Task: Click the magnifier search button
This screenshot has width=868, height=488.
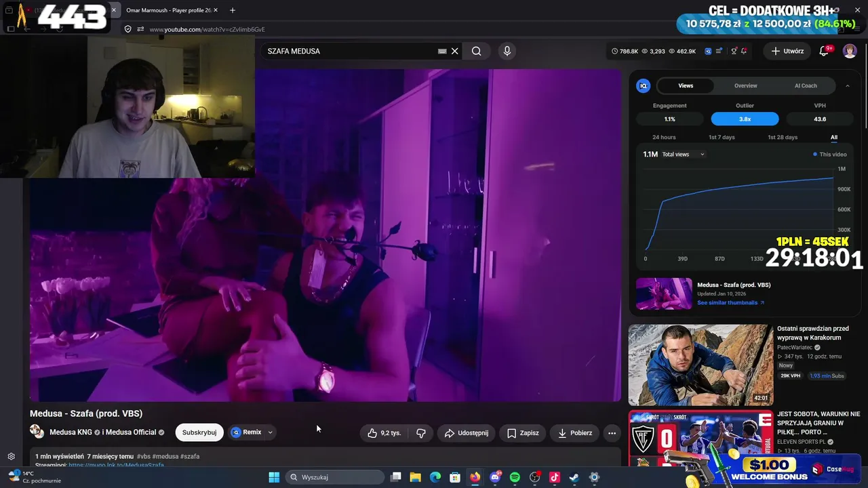Action: click(477, 51)
